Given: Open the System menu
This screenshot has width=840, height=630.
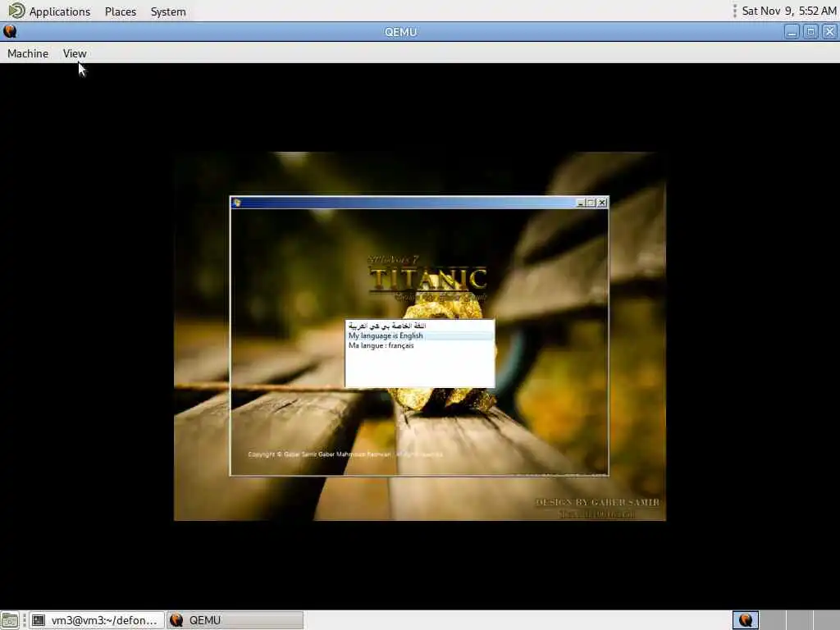Looking at the screenshot, I should pyautogui.click(x=168, y=11).
